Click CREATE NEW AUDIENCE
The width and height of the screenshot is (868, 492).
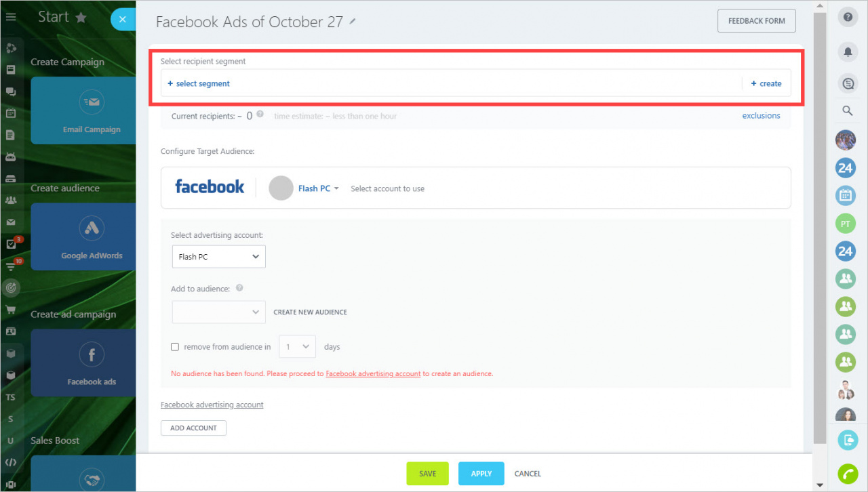(310, 312)
